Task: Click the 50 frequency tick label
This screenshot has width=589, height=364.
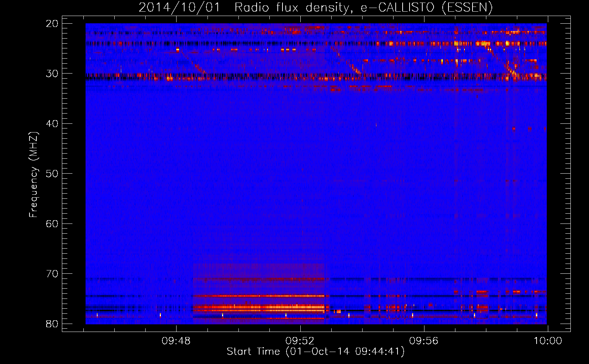Action: point(52,174)
